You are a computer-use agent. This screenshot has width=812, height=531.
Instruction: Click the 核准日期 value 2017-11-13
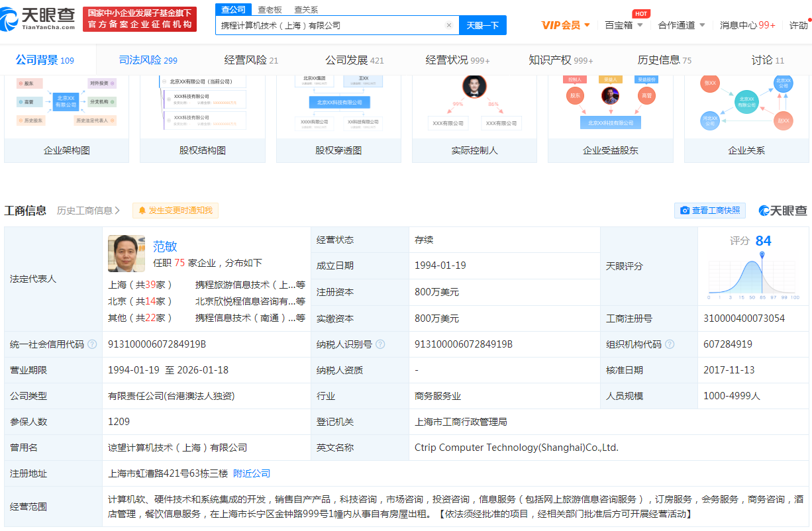729,370
